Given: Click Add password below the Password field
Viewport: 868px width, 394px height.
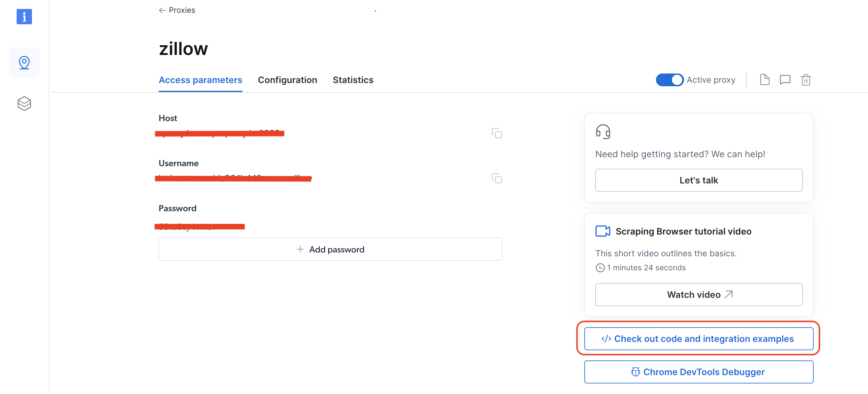Looking at the screenshot, I should click(x=330, y=249).
